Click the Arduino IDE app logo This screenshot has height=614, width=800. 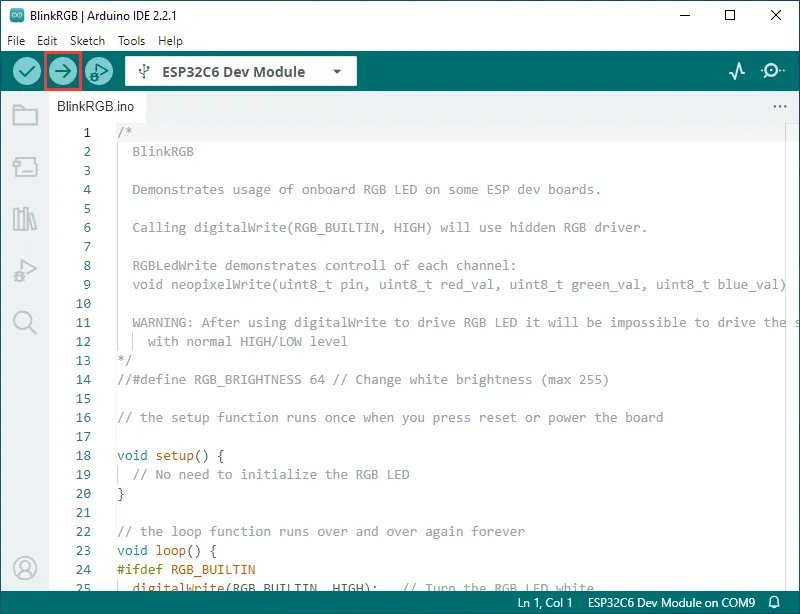(x=17, y=15)
